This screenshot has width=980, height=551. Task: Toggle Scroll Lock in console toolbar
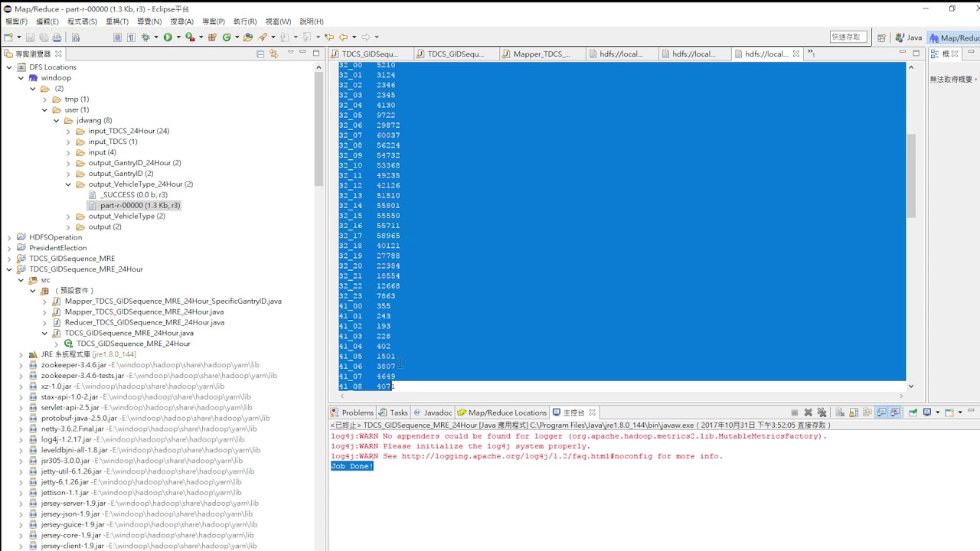pos(854,412)
